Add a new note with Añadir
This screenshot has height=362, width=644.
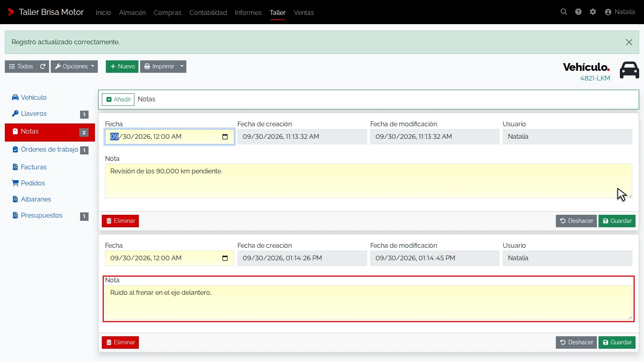point(118,99)
